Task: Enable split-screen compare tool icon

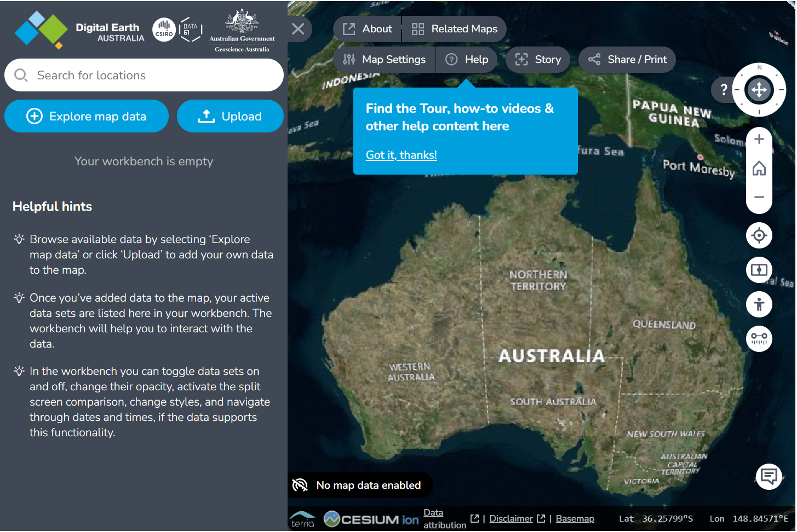Action: pyautogui.click(x=759, y=270)
